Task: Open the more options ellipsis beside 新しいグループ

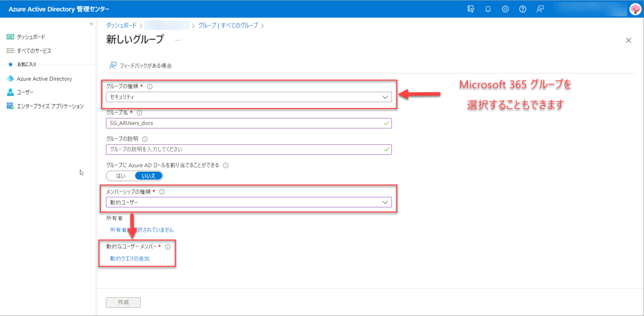Action: click(178, 40)
